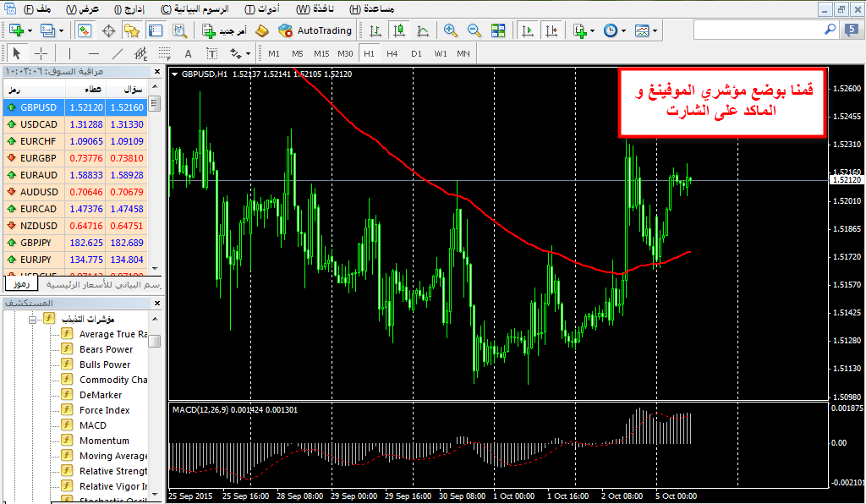
Task: Click the Market Watch scrollbar thumb
Action: [x=155, y=103]
